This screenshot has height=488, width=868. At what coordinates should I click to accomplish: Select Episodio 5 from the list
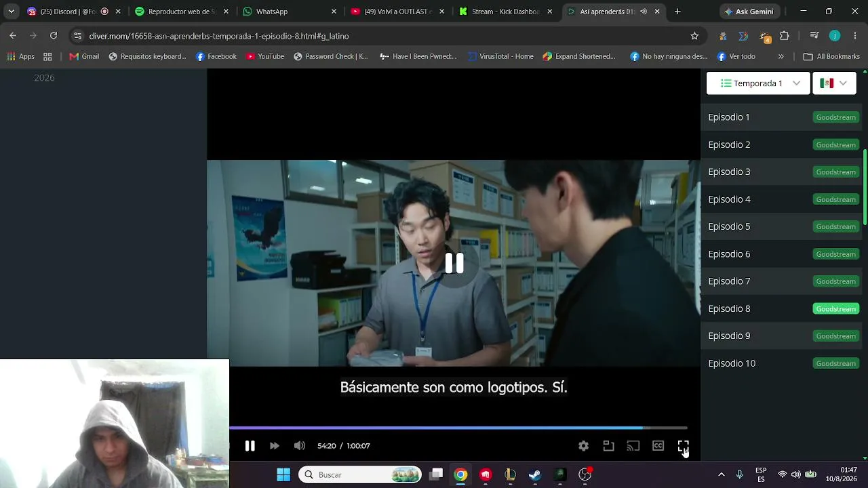tap(729, 226)
